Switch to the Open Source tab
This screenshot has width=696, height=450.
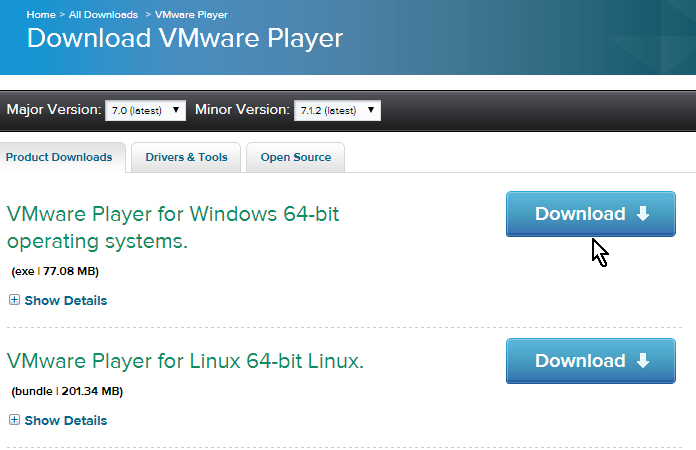(296, 157)
